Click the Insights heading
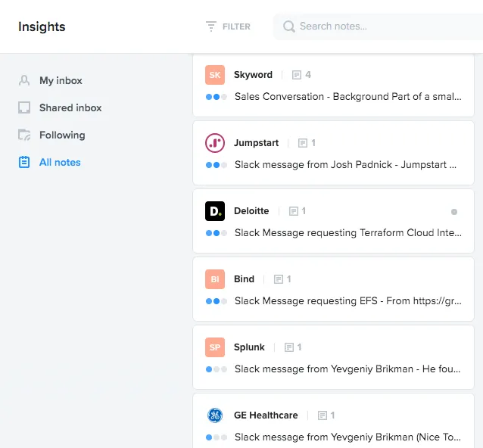The image size is (483, 448). click(42, 26)
